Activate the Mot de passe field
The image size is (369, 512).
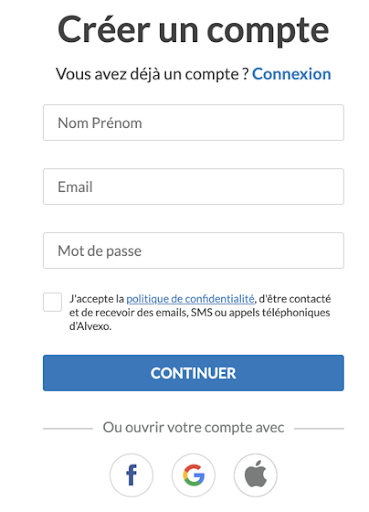pyautogui.click(x=193, y=251)
